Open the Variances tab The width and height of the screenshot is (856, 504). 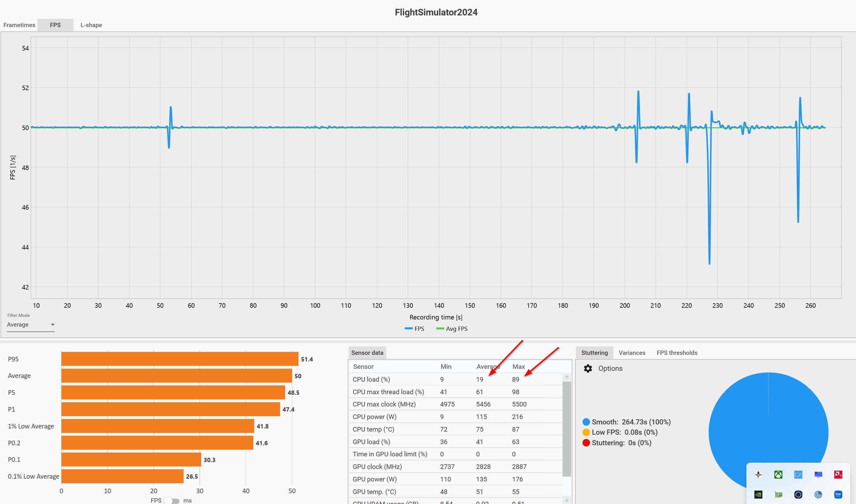pos(632,353)
